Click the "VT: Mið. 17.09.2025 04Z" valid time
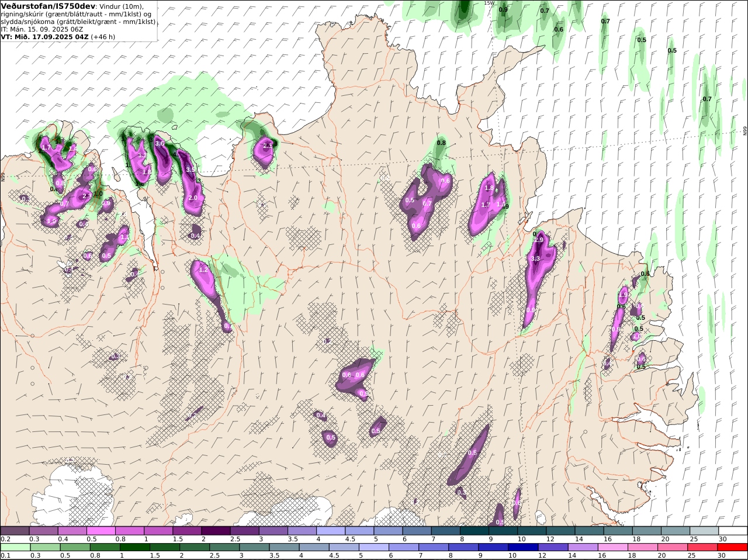This screenshot has height=560, width=748. tap(45, 37)
